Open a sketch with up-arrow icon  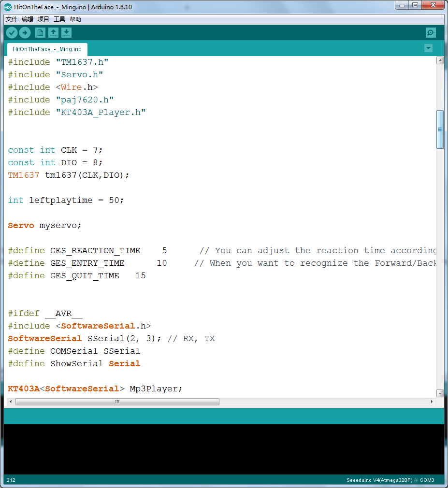pyautogui.click(x=53, y=33)
